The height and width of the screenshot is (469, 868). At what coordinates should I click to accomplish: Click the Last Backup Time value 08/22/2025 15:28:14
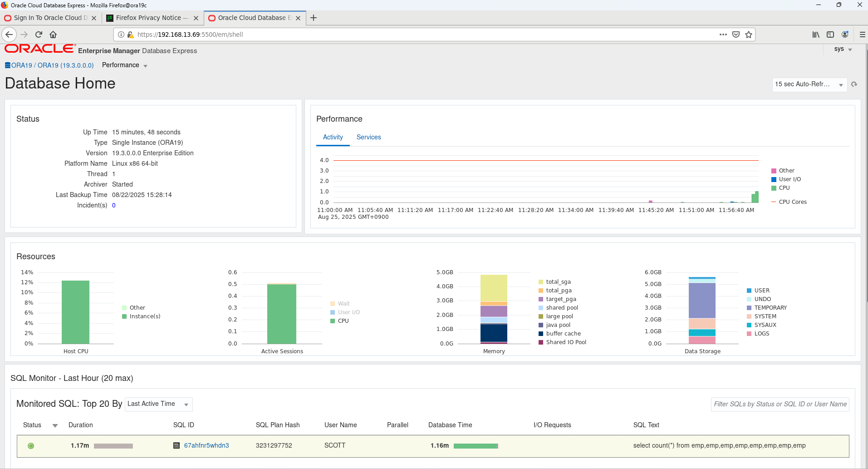[142, 195]
